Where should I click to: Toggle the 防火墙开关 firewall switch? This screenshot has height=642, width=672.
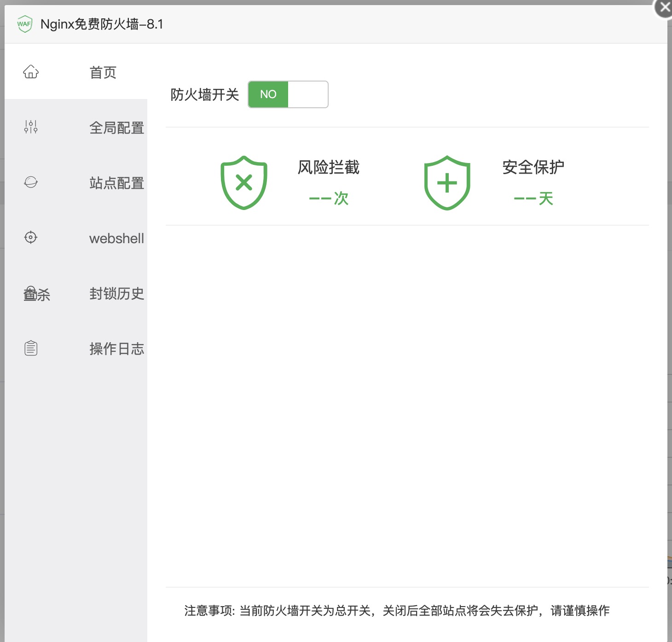288,94
